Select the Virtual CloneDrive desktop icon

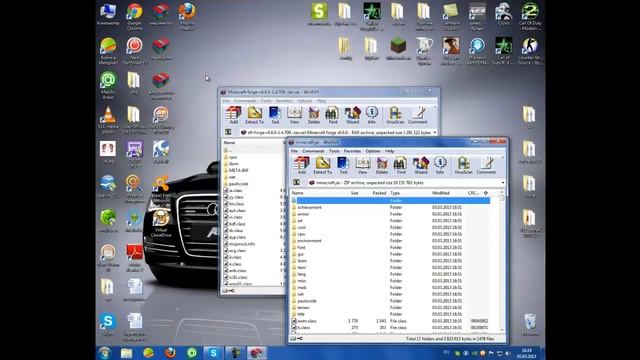click(161, 223)
